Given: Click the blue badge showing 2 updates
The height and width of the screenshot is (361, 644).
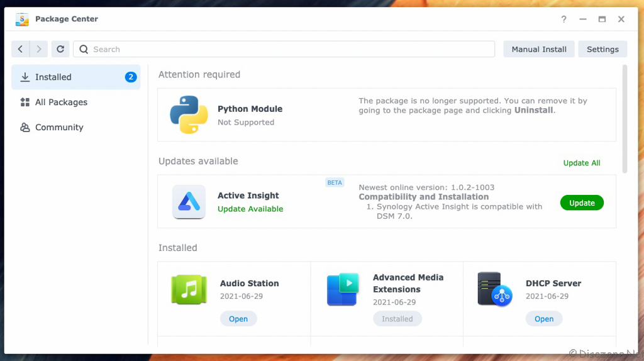Looking at the screenshot, I should (131, 77).
